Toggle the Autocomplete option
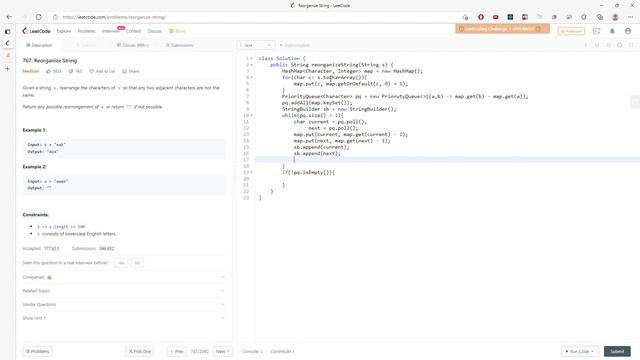The image size is (640, 360). 294,45
